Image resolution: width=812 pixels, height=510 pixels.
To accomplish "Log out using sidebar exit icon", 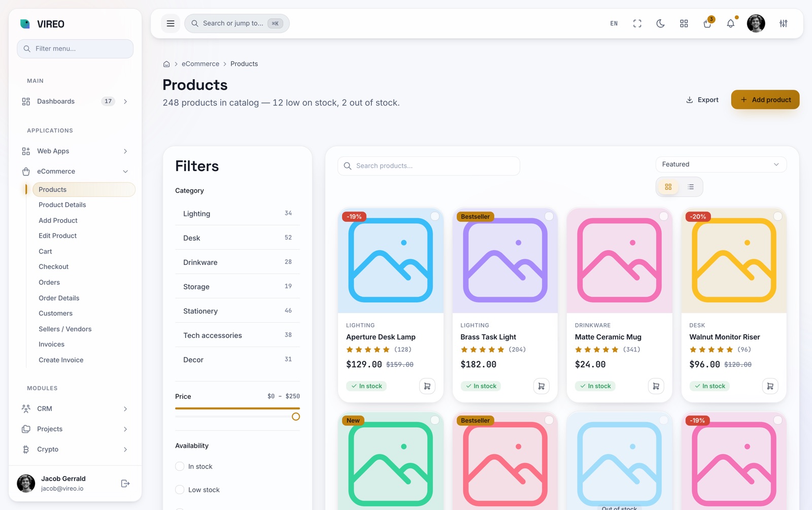I will click(x=125, y=484).
